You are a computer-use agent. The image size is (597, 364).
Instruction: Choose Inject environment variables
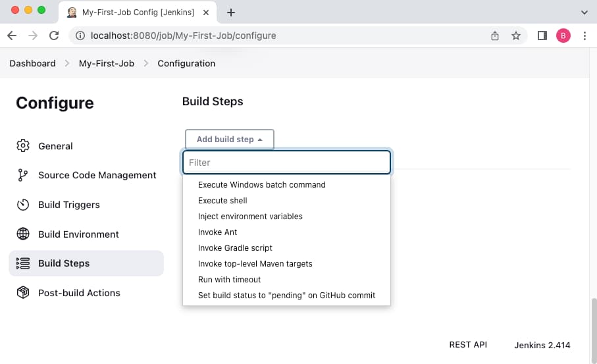(x=250, y=217)
